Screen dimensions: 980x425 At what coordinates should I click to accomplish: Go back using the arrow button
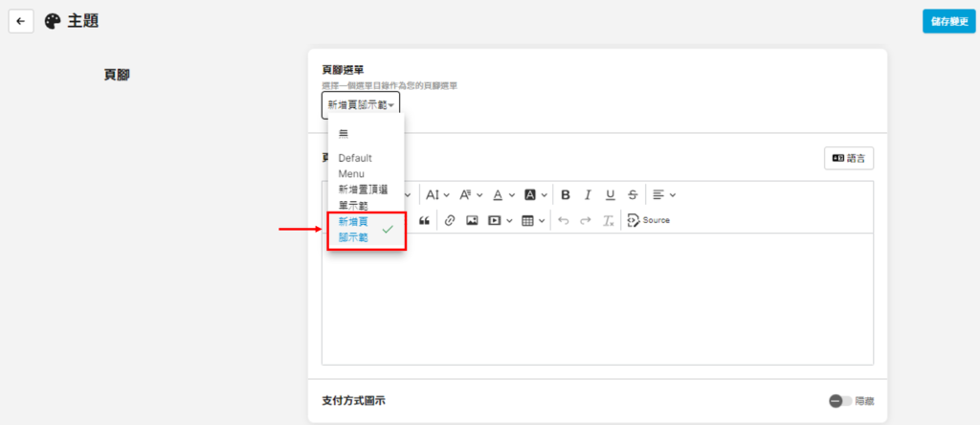point(21,21)
